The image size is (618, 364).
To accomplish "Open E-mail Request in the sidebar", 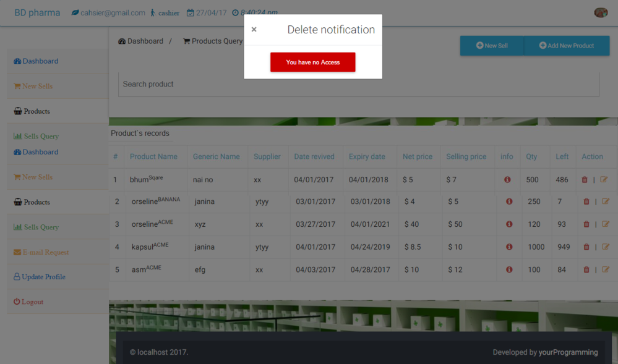I will click(41, 252).
